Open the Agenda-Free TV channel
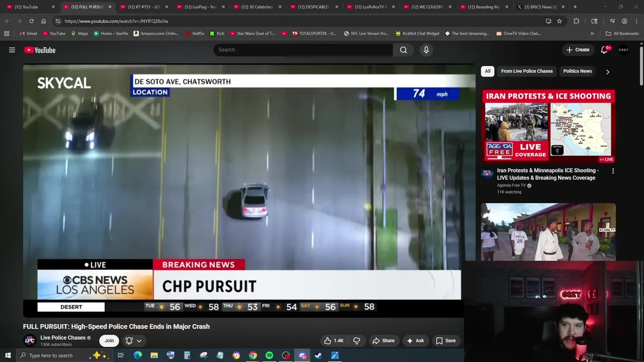The height and width of the screenshot is (362, 644). [x=511, y=186]
